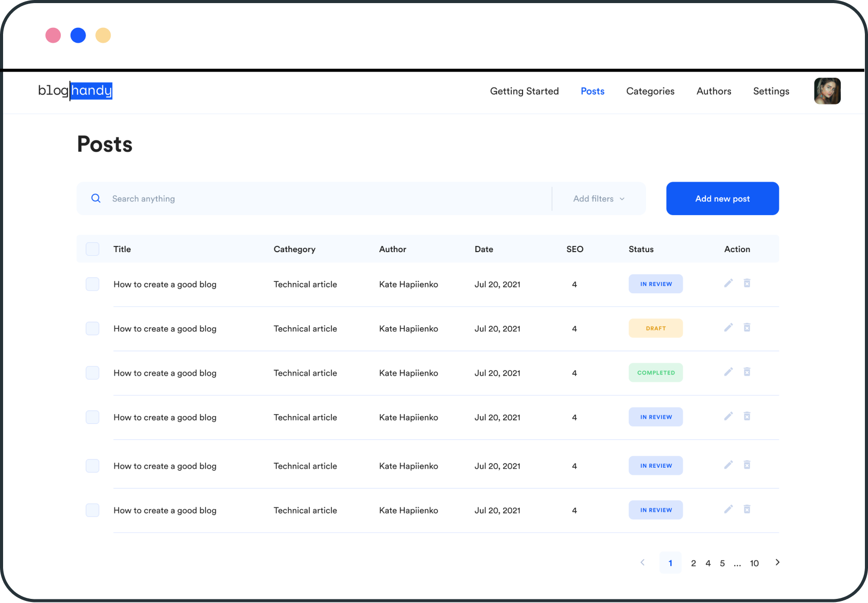Go to next page using right arrow
868x603 pixels.
pyautogui.click(x=777, y=562)
